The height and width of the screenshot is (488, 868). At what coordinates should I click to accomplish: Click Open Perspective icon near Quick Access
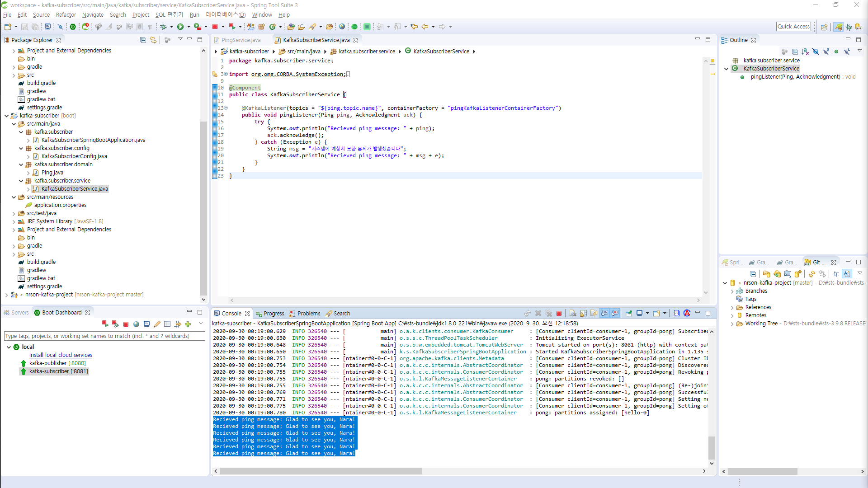[824, 27]
